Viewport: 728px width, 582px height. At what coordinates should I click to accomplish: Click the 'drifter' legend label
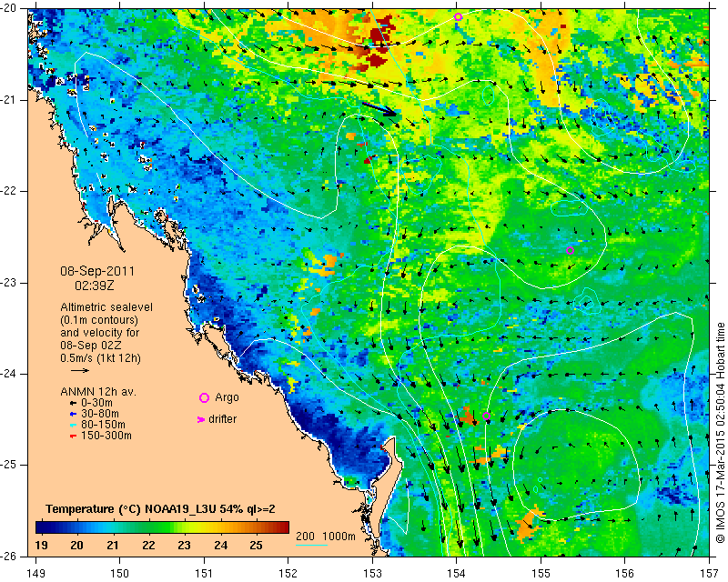[x=222, y=419]
